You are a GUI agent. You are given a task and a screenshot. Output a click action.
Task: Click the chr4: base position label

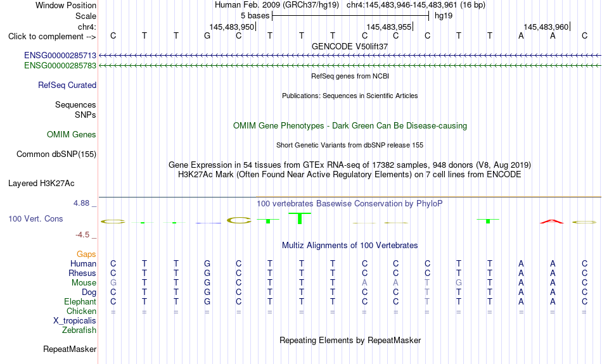coord(87,27)
